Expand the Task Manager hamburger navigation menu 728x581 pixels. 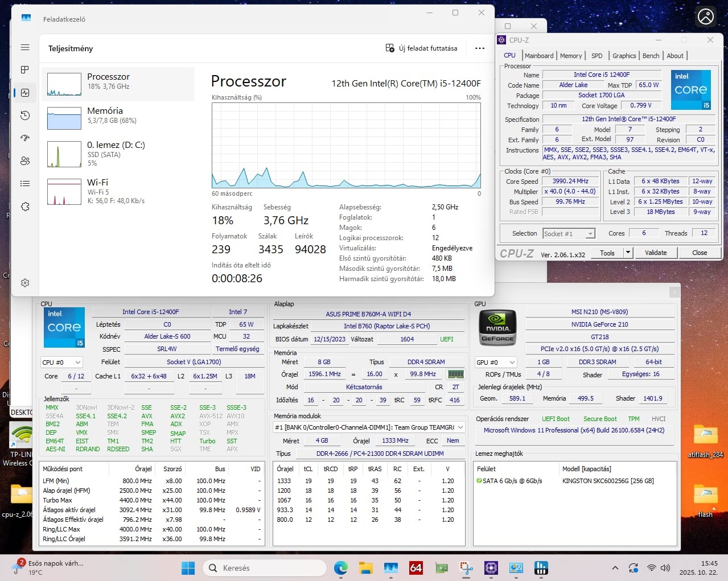(x=25, y=47)
